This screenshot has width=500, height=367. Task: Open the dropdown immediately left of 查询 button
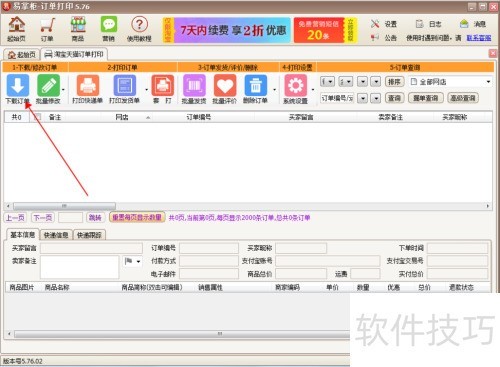tap(376, 98)
